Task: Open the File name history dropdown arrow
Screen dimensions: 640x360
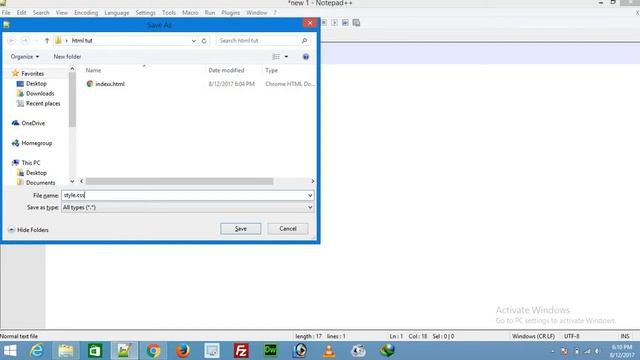Action: pyautogui.click(x=310, y=196)
